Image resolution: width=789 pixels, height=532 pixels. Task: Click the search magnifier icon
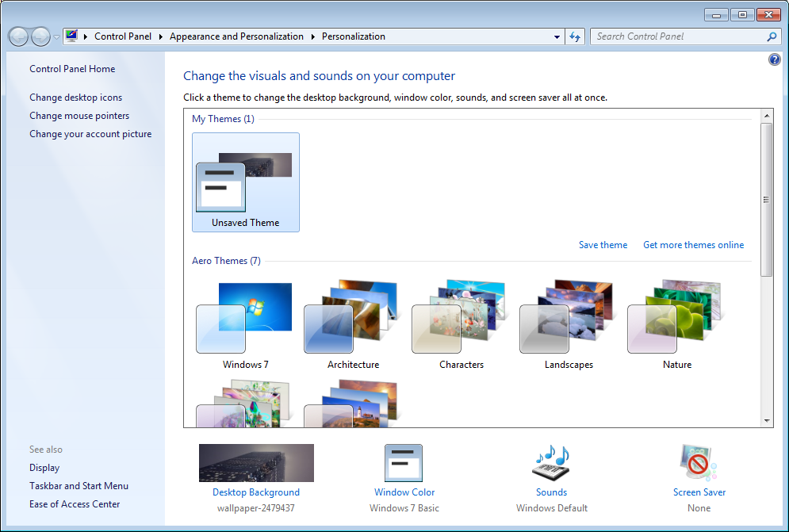[x=772, y=36]
